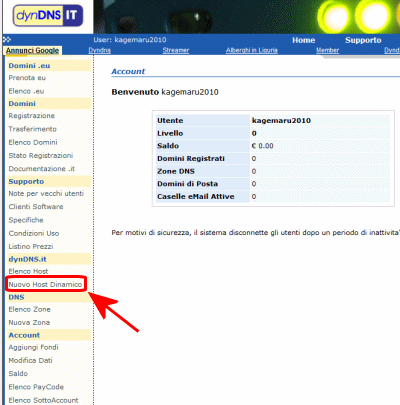Image resolution: width=400 pixels, height=405 pixels.
Task: Click the Livello row label
Action: (170, 133)
